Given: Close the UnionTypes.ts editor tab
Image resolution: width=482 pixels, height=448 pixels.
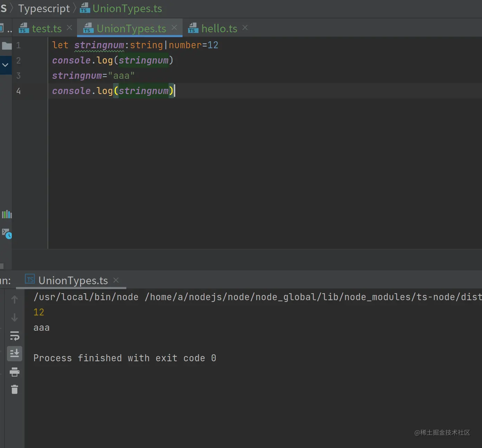Looking at the screenshot, I should pyautogui.click(x=174, y=27).
